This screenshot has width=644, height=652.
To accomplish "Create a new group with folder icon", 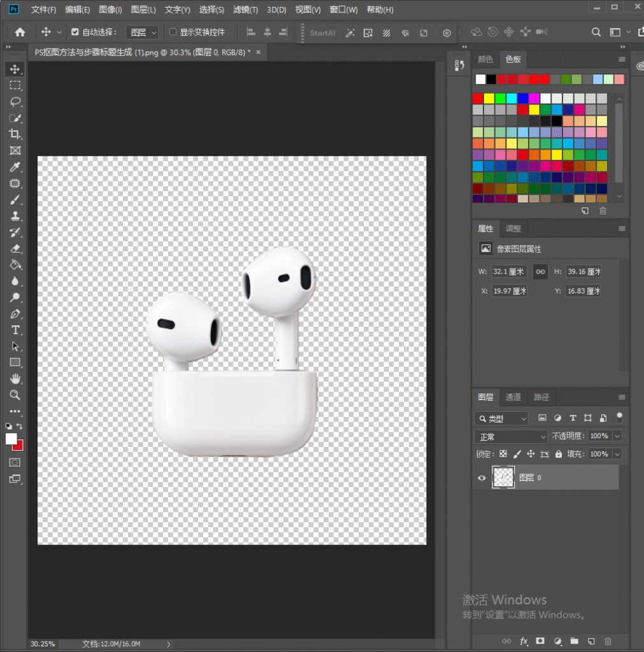I will (x=574, y=641).
